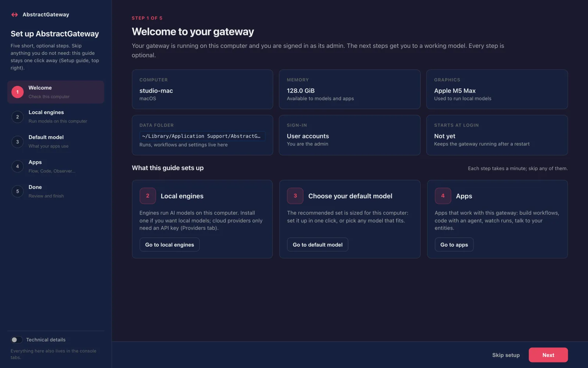Viewport: 588px width, 368px height.
Task: Click the Sign-in User accounts card
Action: [349, 135]
